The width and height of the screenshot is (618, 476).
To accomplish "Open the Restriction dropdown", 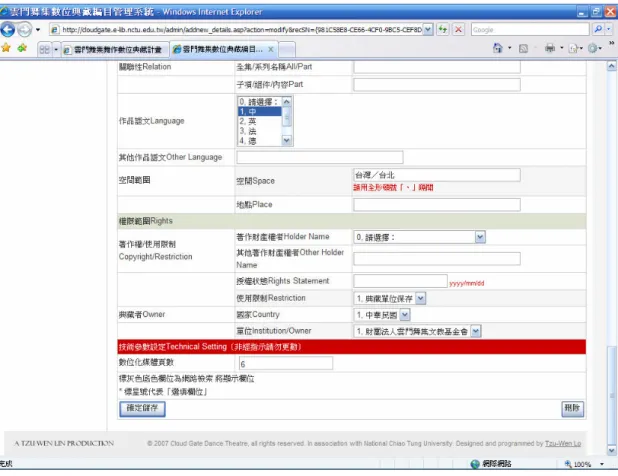I will tap(389, 299).
